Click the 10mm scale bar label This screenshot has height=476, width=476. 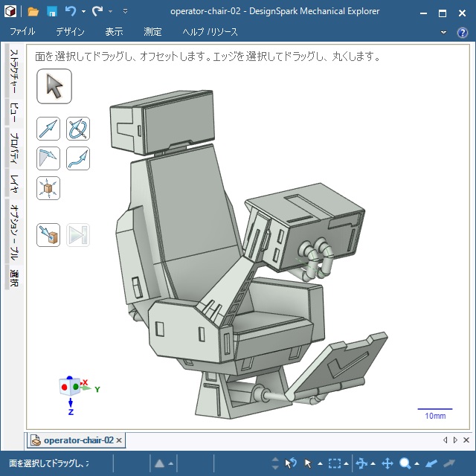point(435,416)
